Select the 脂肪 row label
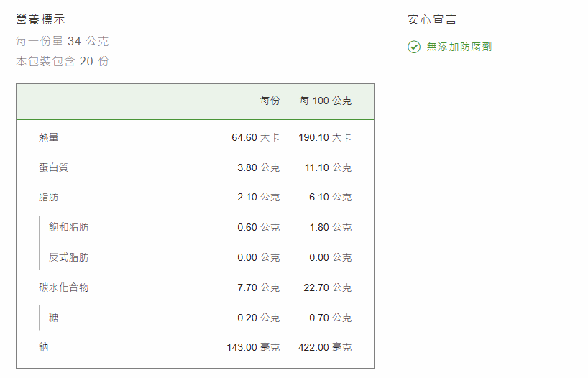The width and height of the screenshot is (588, 378). click(x=49, y=197)
